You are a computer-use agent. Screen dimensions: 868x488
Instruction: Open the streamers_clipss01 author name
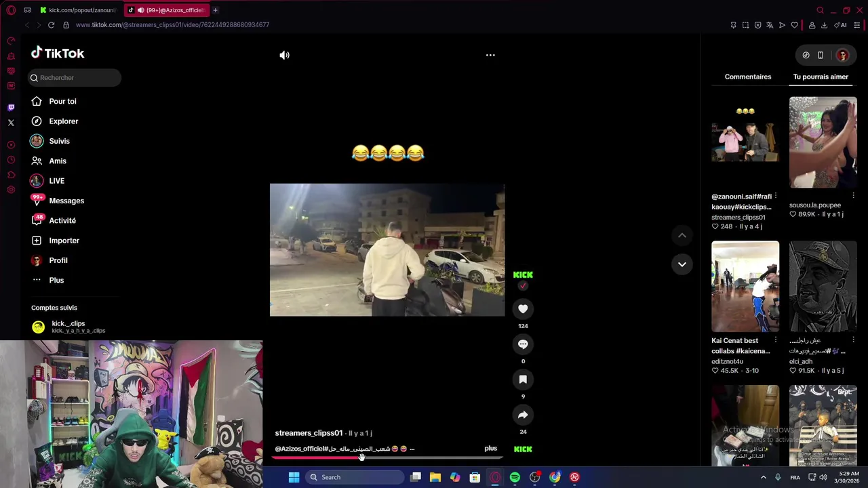[x=309, y=433]
